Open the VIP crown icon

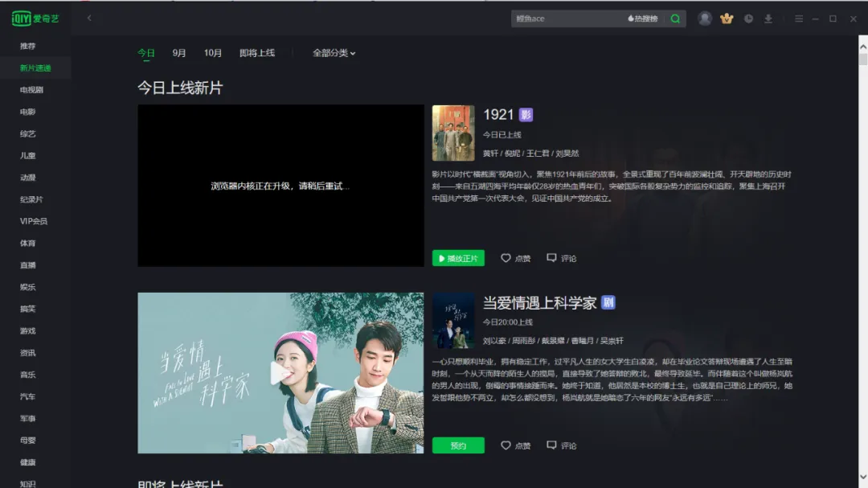727,18
